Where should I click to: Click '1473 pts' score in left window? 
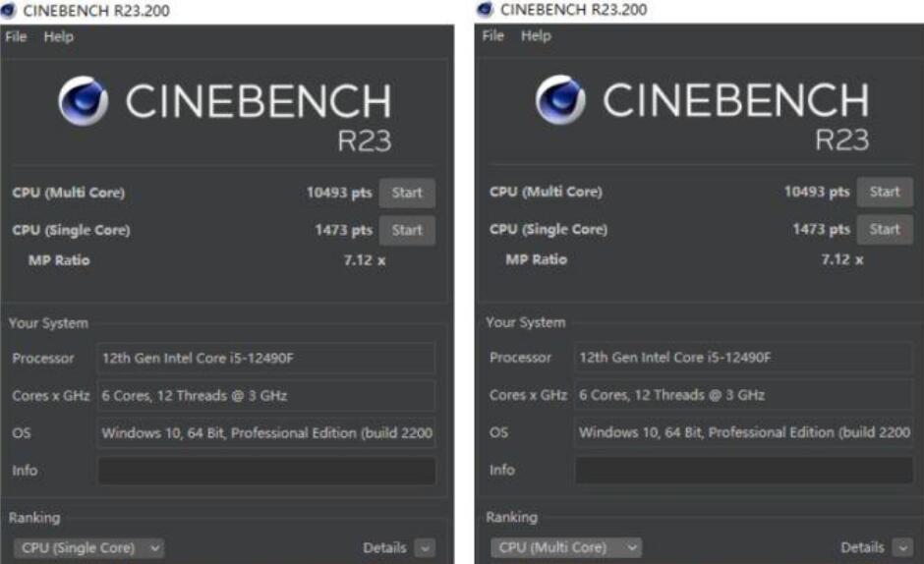(344, 230)
